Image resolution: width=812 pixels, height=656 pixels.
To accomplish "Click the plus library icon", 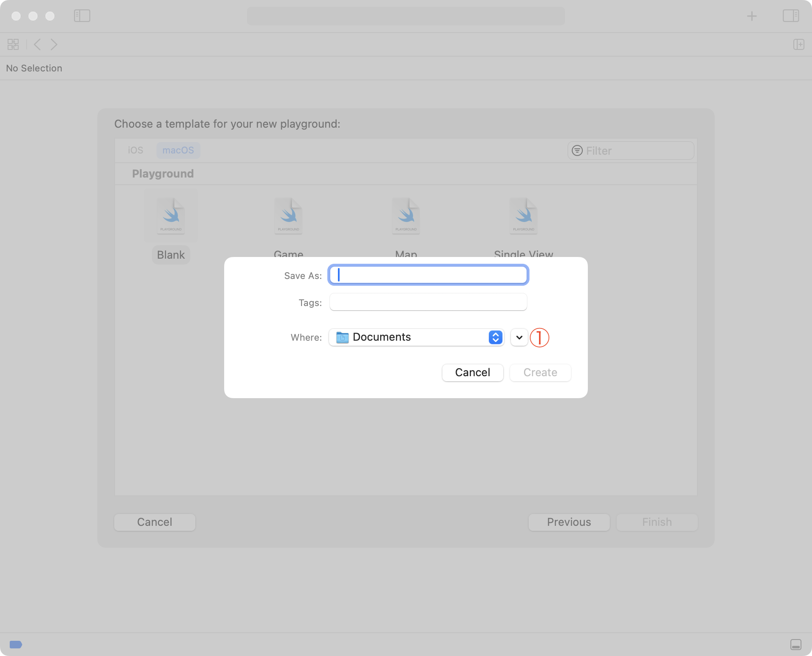I will click(752, 16).
